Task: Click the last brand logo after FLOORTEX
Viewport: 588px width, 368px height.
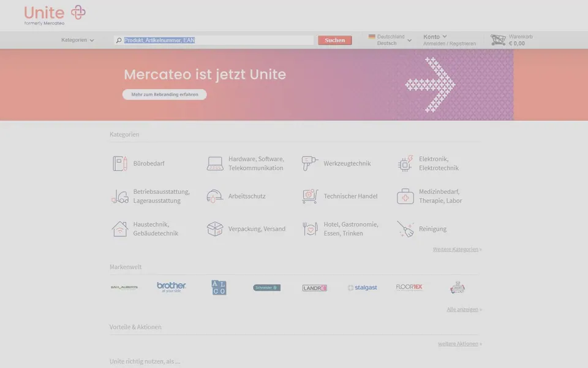Action: click(458, 288)
